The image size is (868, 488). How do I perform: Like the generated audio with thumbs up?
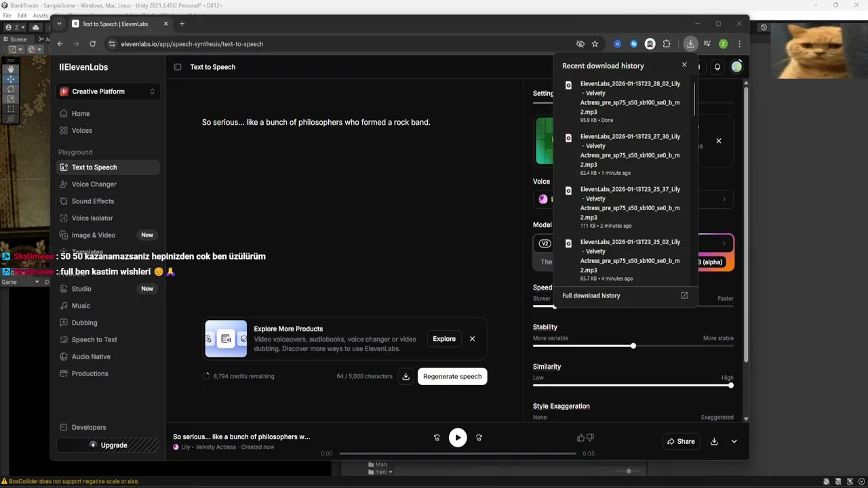click(x=580, y=438)
